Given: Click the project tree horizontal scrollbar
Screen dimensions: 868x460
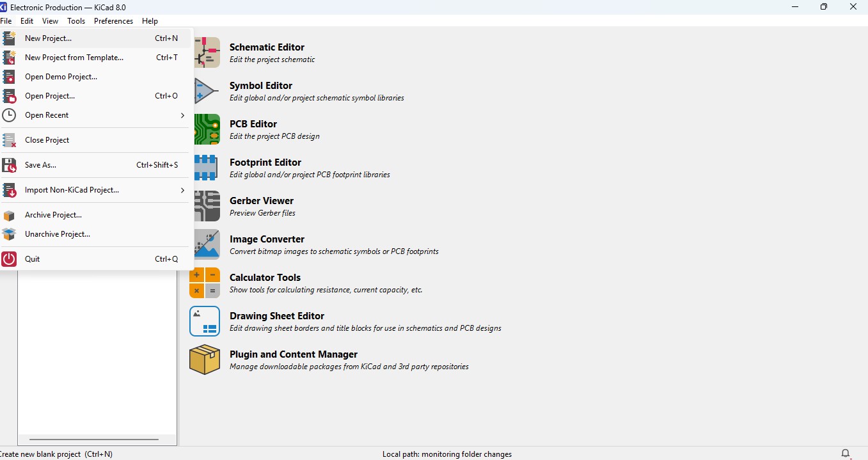Looking at the screenshot, I should 94,440.
